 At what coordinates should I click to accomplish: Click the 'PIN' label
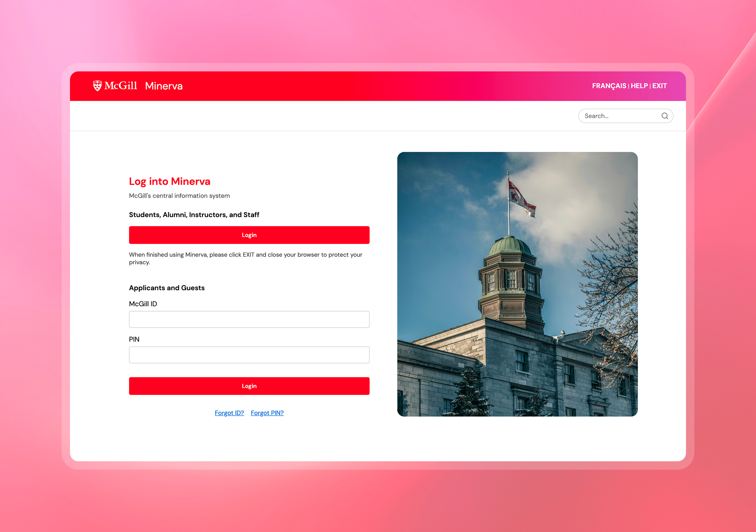click(x=134, y=339)
